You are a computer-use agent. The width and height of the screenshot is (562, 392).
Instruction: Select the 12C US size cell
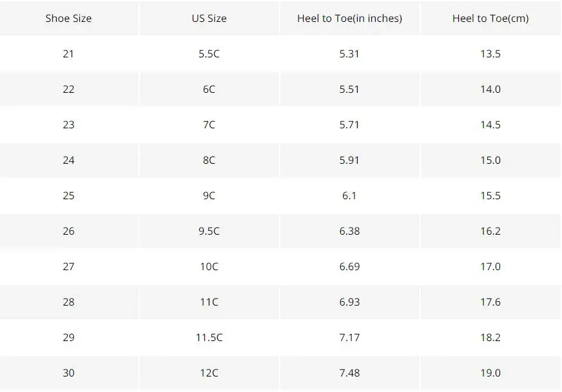coord(209,373)
